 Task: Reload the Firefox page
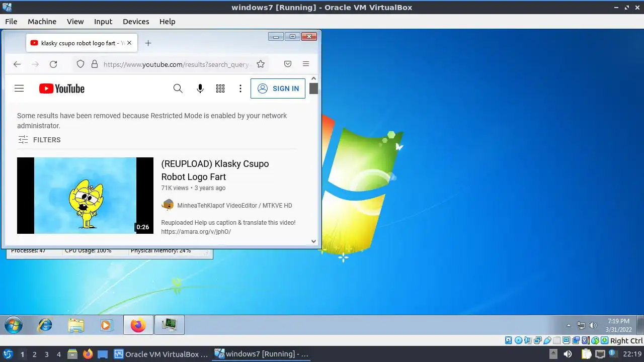coord(53,64)
